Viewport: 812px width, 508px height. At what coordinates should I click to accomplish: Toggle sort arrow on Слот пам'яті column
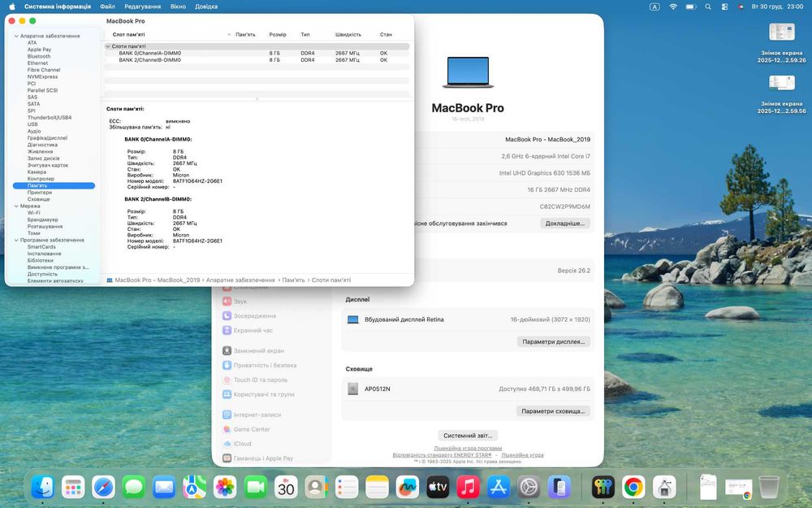[229, 35]
